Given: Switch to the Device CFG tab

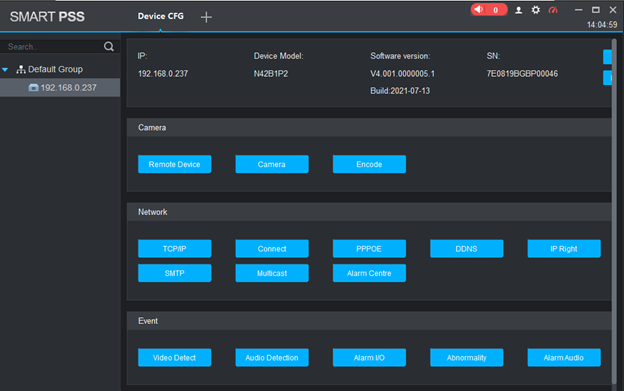Looking at the screenshot, I should coord(160,16).
